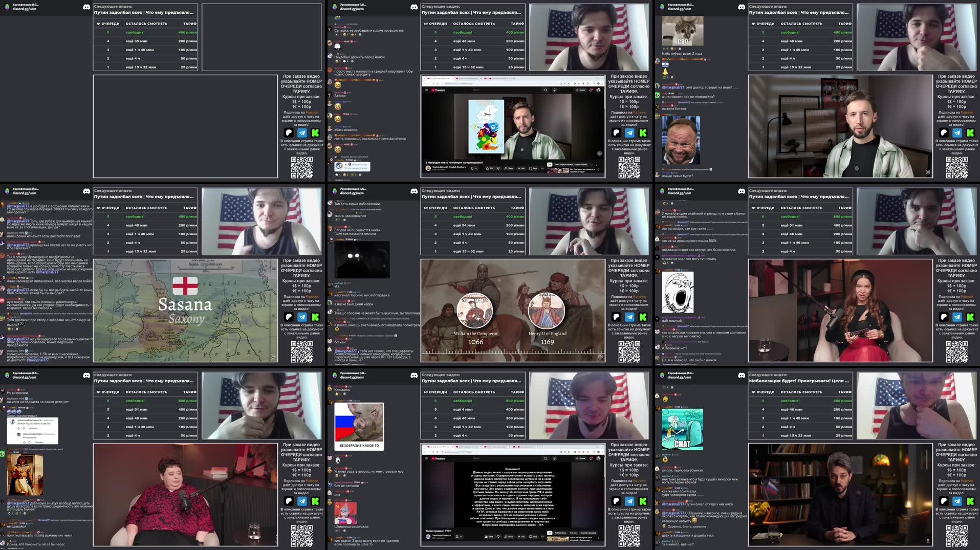Click Kick icon in William the Conqueror panel
Viewport: 980px width, 550px height.
[x=643, y=317]
